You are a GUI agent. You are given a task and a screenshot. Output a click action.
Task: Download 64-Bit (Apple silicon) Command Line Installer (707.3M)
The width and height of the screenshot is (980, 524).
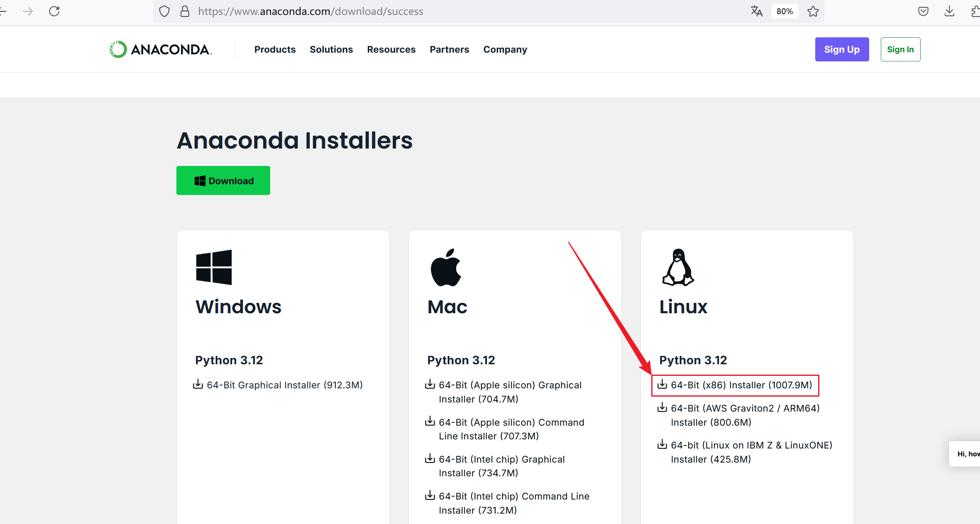[x=511, y=429]
